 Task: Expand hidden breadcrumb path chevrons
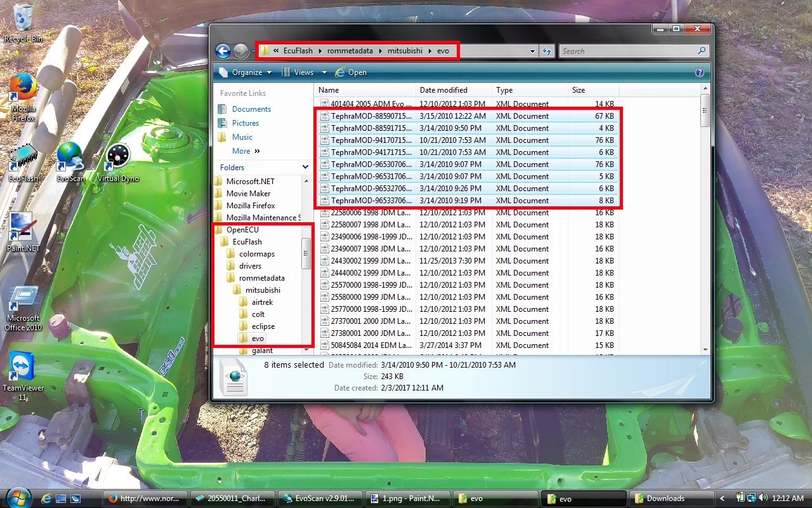[x=277, y=51]
